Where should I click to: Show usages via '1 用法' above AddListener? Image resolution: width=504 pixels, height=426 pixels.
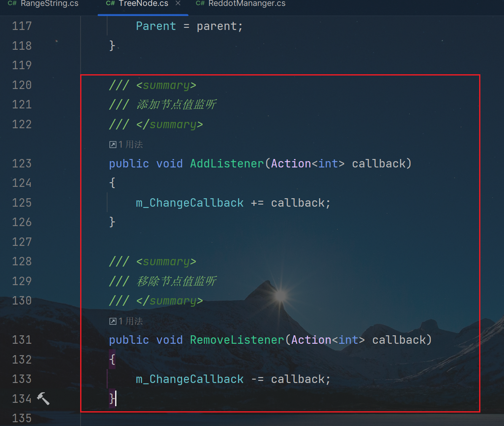coord(131,145)
